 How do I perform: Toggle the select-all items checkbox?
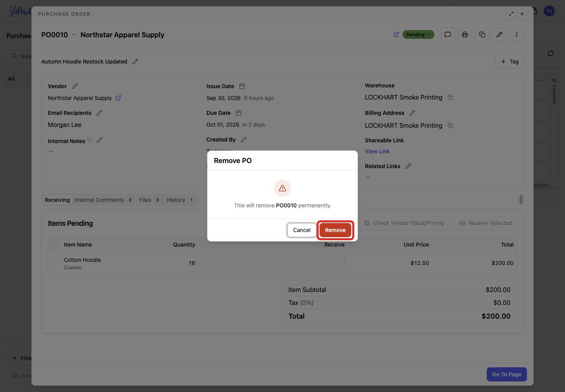(55, 245)
